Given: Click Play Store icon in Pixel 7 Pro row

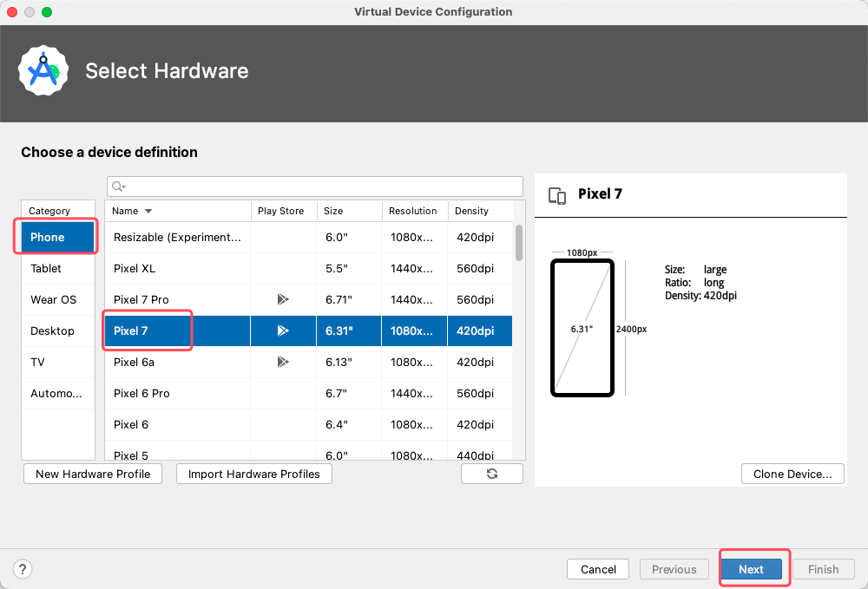Looking at the screenshot, I should 283,300.
